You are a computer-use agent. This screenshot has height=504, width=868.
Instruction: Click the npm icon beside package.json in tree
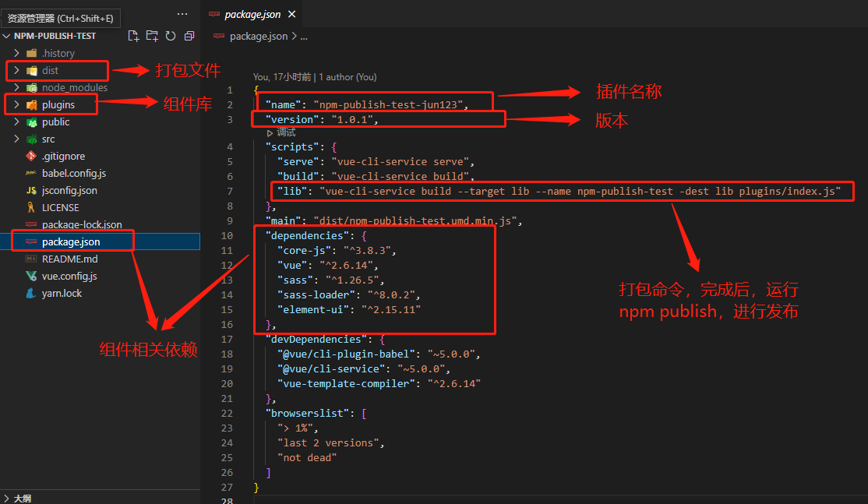coord(31,241)
